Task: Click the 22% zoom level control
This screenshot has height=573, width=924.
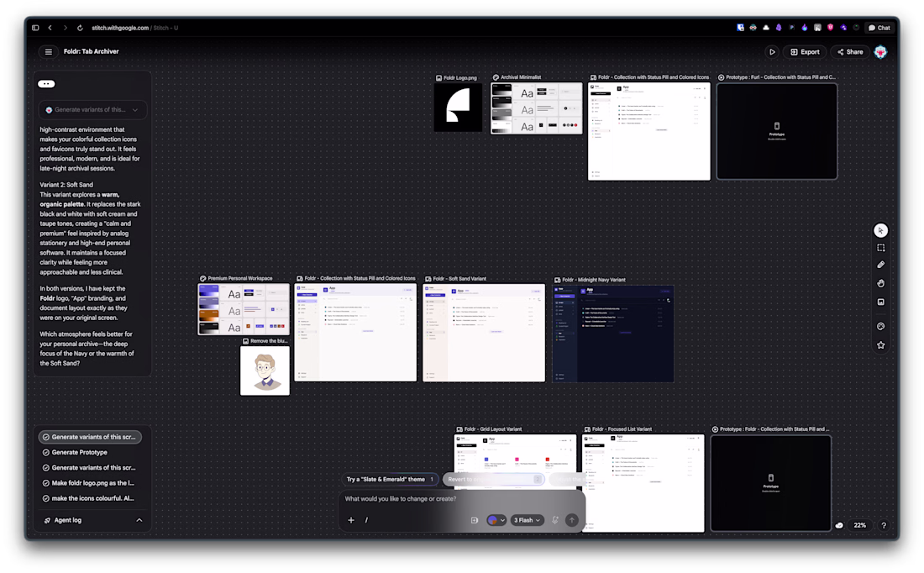Action: (860, 525)
